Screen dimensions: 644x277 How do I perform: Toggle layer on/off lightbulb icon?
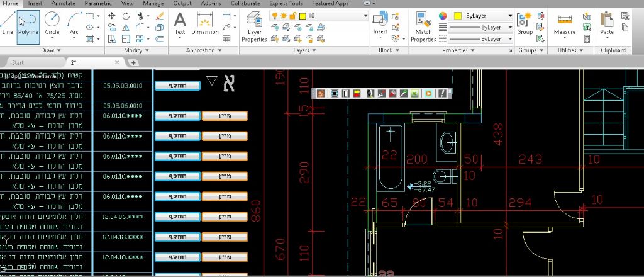pos(274,15)
